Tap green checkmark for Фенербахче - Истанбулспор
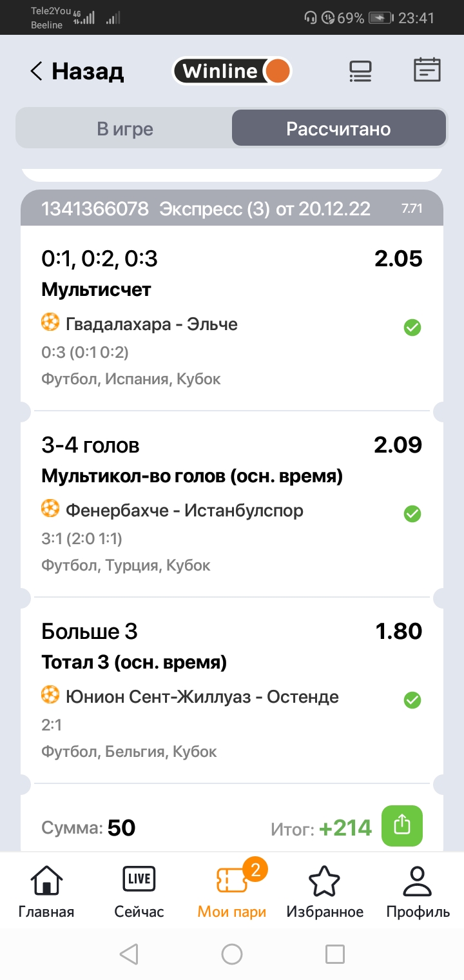 point(412,514)
